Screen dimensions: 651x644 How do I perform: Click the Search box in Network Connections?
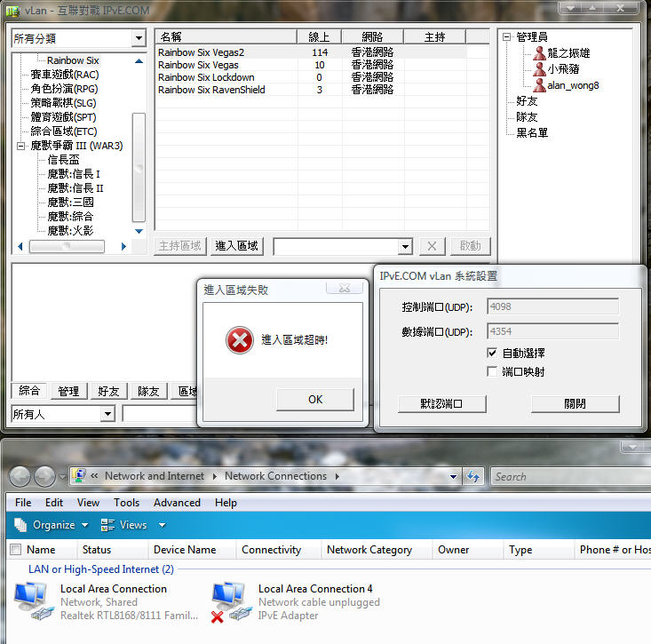[x=571, y=477]
